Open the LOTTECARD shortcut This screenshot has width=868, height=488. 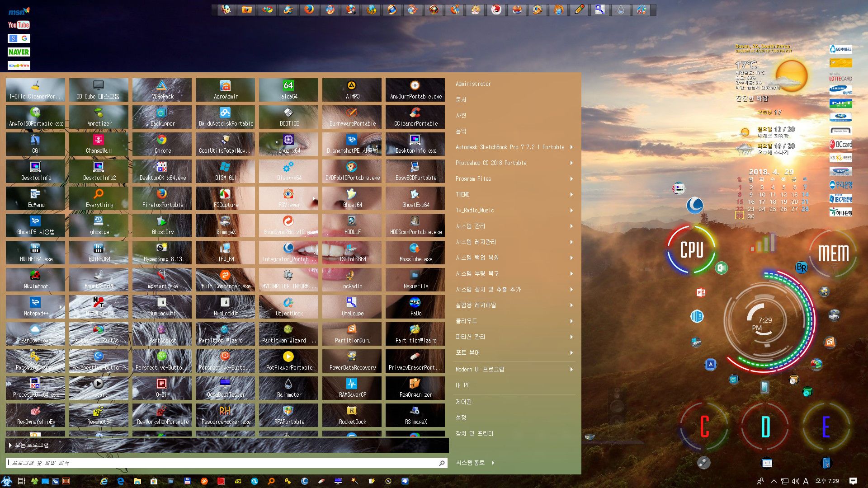pos(841,76)
